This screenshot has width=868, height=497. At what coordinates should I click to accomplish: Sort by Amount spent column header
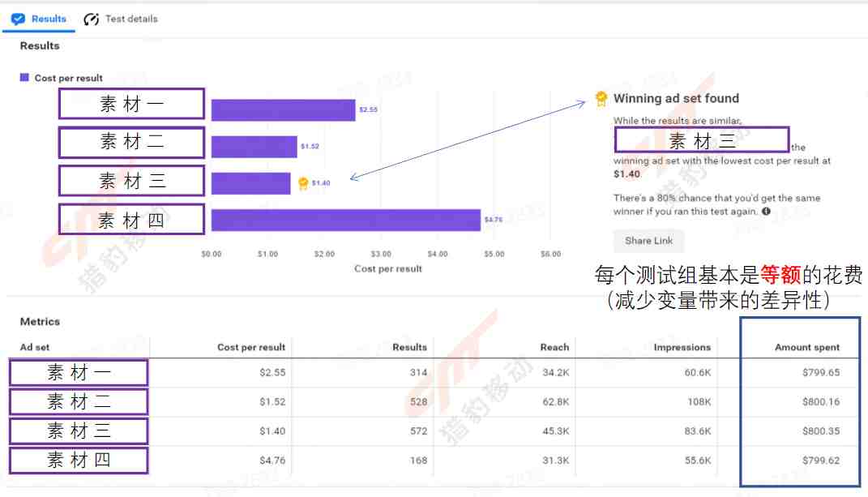click(x=807, y=347)
